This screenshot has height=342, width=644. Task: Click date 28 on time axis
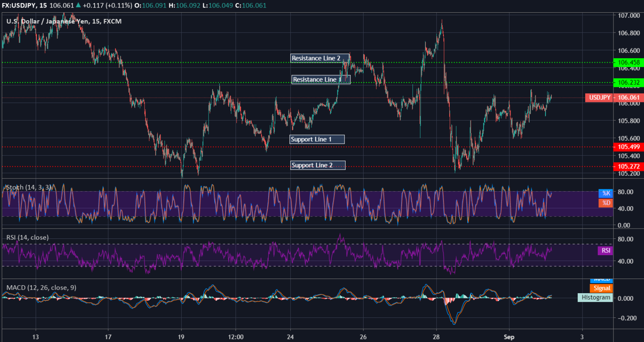[436, 337]
